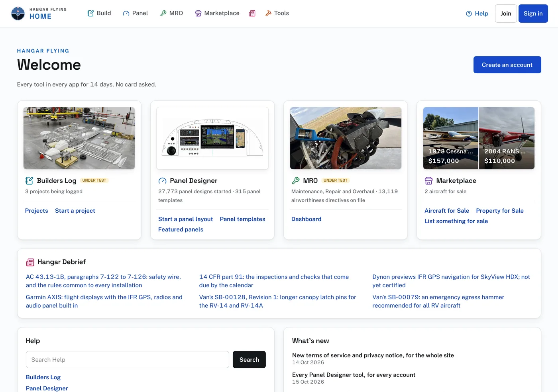Open the Dynon SkyView HDX article
Screen dimensions: 558x392
(451, 281)
